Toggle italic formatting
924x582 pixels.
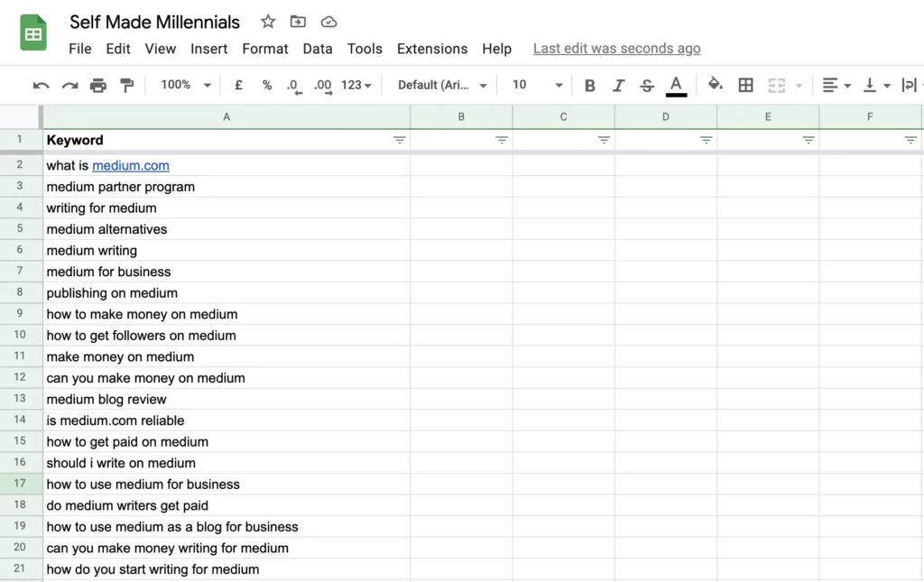(617, 84)
